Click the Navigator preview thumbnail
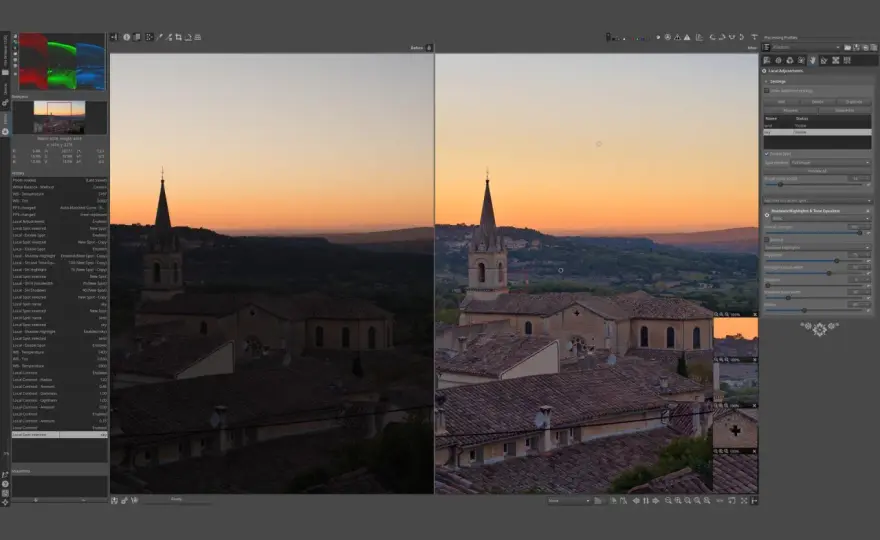The width and height of the screenshot is (880, 540). [x=59, y=117]
